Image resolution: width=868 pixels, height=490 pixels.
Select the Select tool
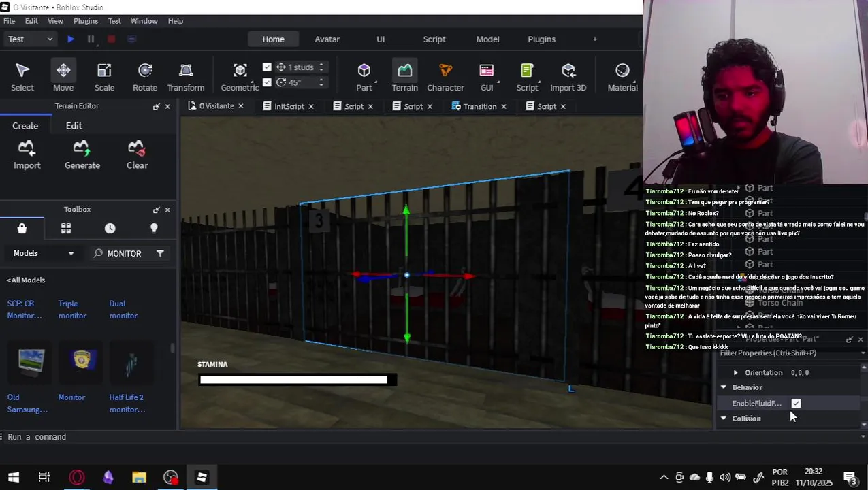coord(22,77)
